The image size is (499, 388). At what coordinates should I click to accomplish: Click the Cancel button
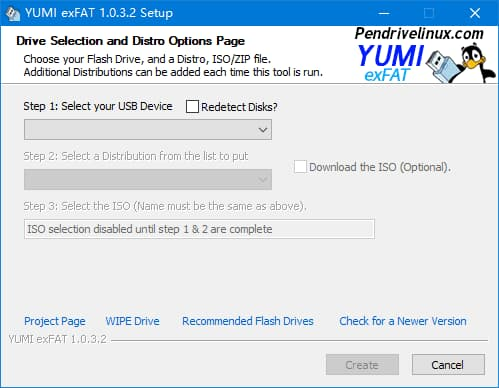(x=448, y=365)
